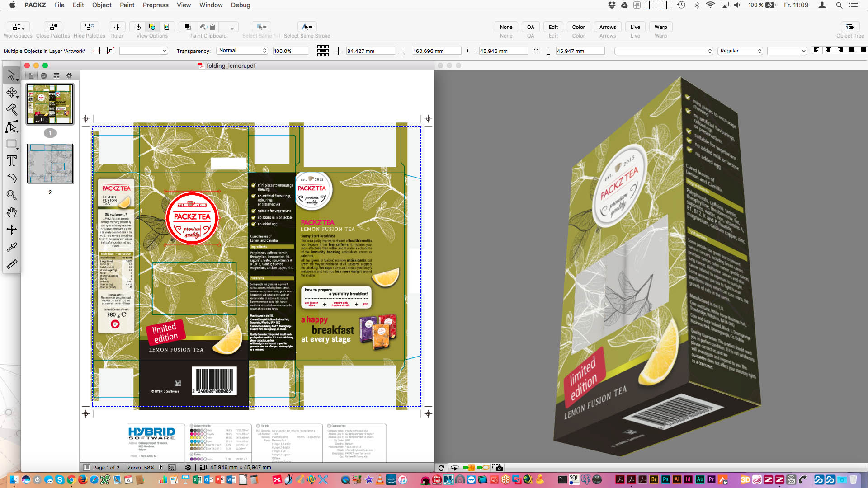Open the Object Tree panel
The image size is (868, 488).
[850, 27]
